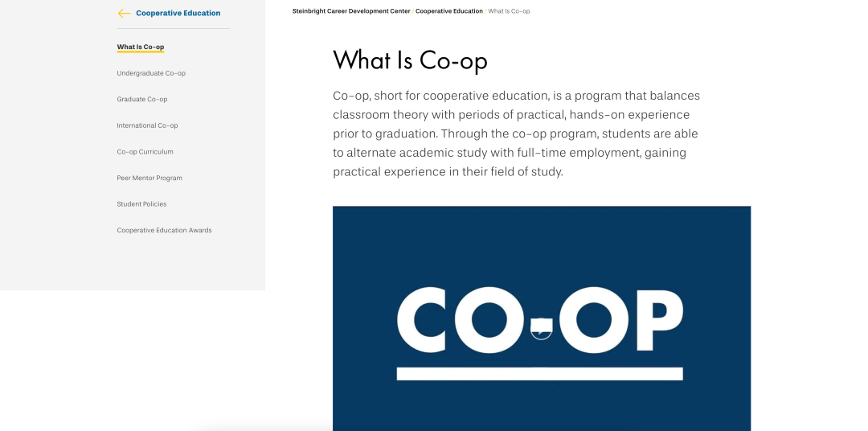Image resolution: width=868 pixels, height=431 pixels.
Task: Click the large What Is Co-op heading
Action: coord(410,60)
